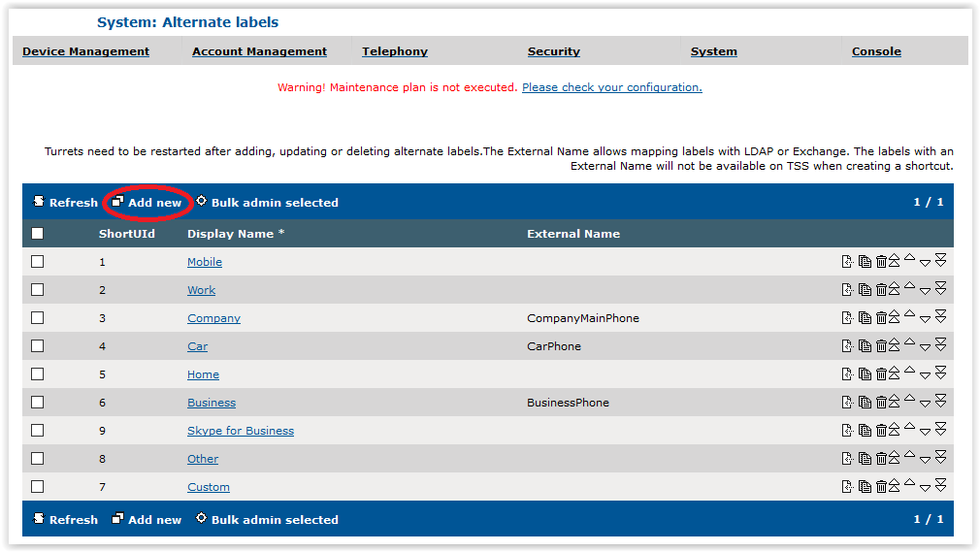
Task: Copy the Business label row
Action: [865, 402]
